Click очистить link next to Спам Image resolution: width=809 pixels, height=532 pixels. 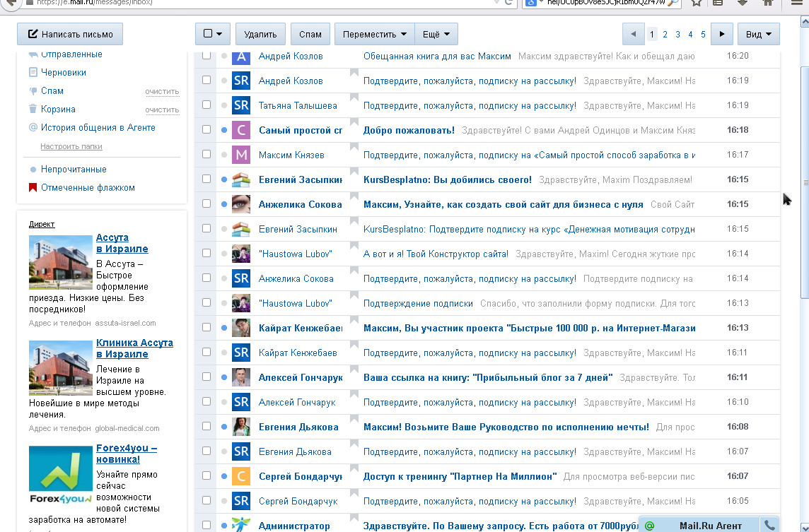click(162, 91)
